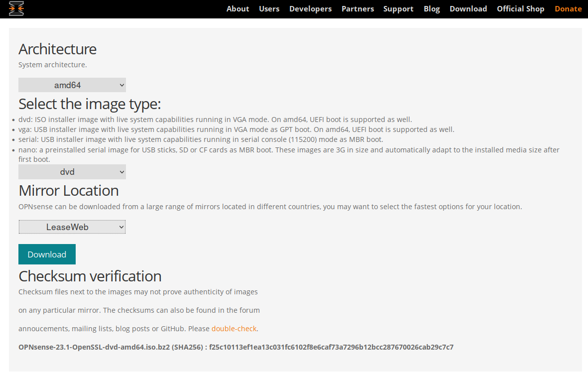Screen dimensions: 588x379
Task: Go to the Official Shop
Action: pos(520,9)
